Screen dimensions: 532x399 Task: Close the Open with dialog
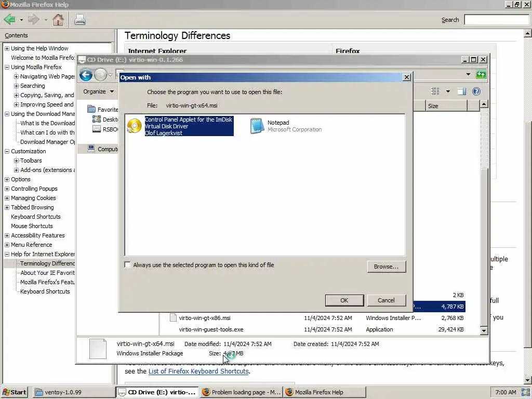coord(406,77)
